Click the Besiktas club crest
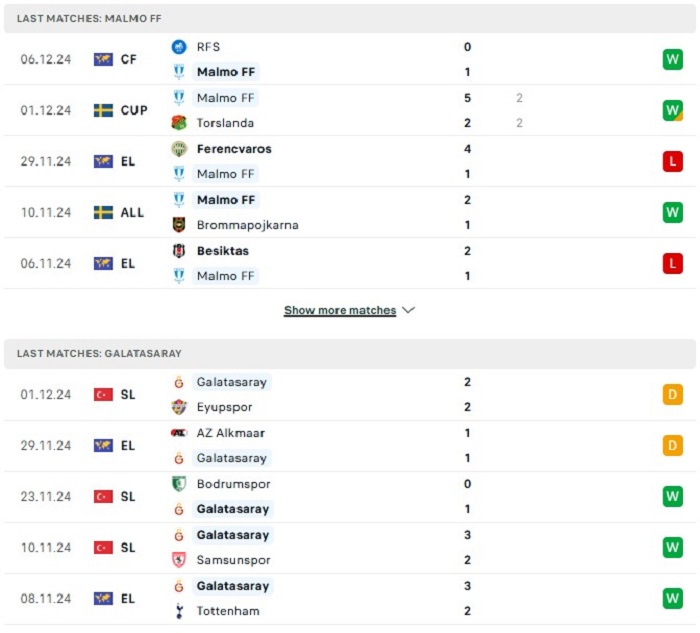The image size is (700, 633). 179,251
